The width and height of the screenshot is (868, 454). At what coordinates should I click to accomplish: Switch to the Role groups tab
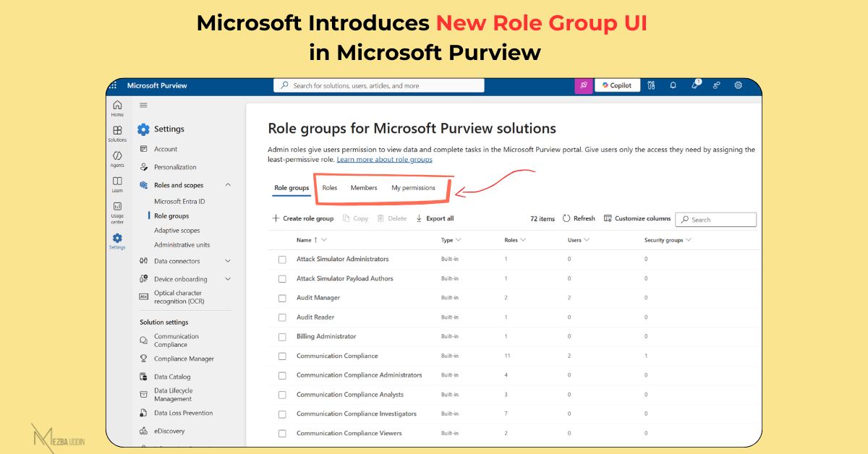(292, 188)
